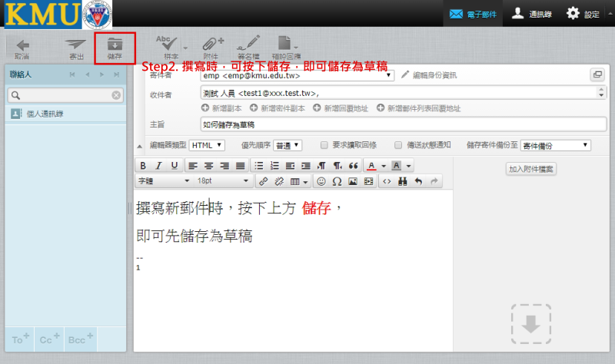Redo the last edit
The image size is (615, 364).
coord(434,181)
